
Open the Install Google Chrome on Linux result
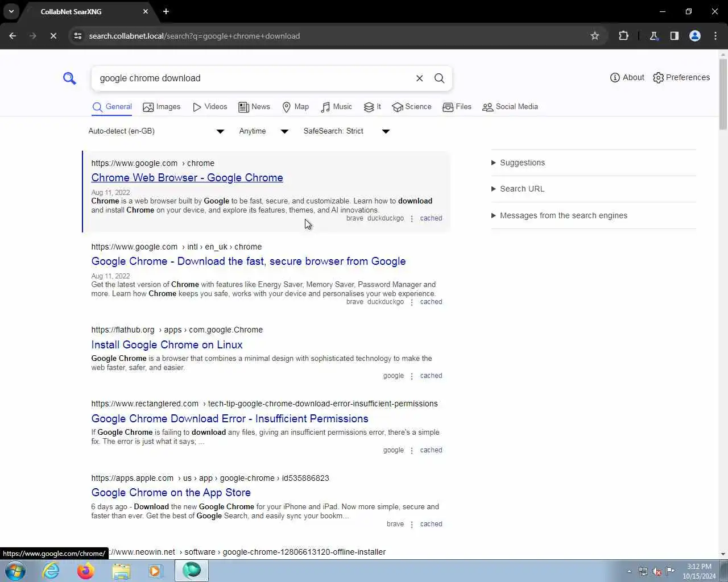(167, 345)
